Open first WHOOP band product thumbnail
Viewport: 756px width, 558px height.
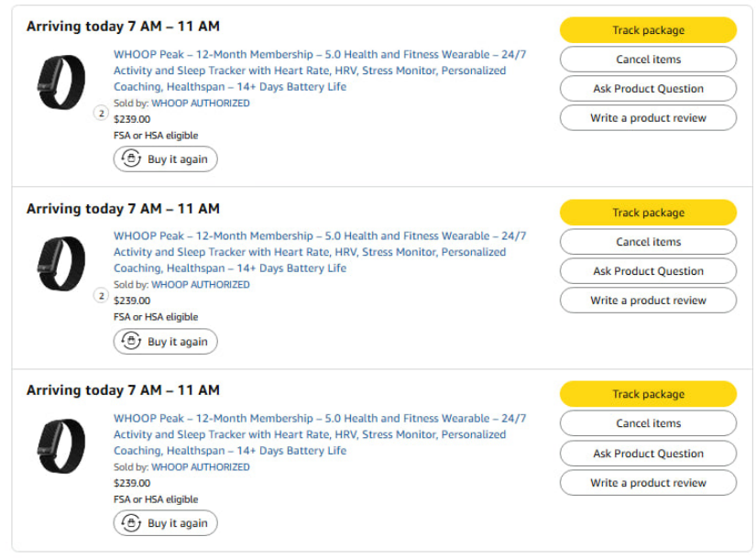61,82
